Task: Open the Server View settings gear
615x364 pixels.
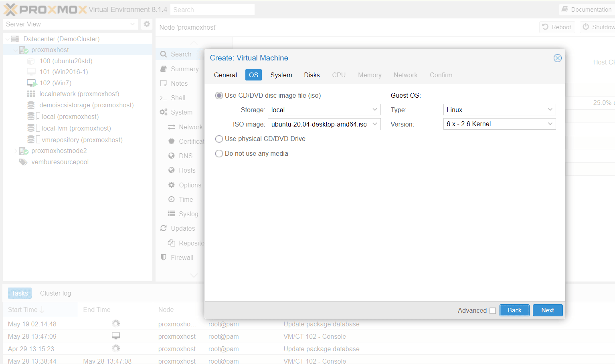Action: click(x=147, y=24)
